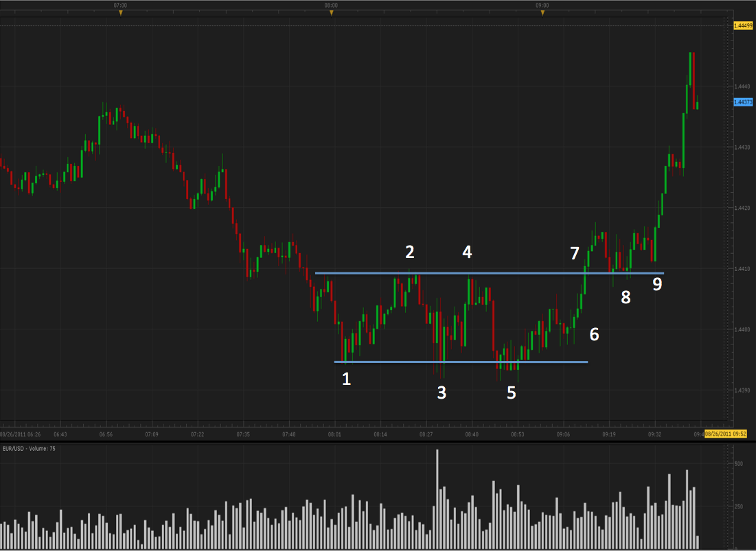Click the 09:32 time axis label

coord(655,434)
